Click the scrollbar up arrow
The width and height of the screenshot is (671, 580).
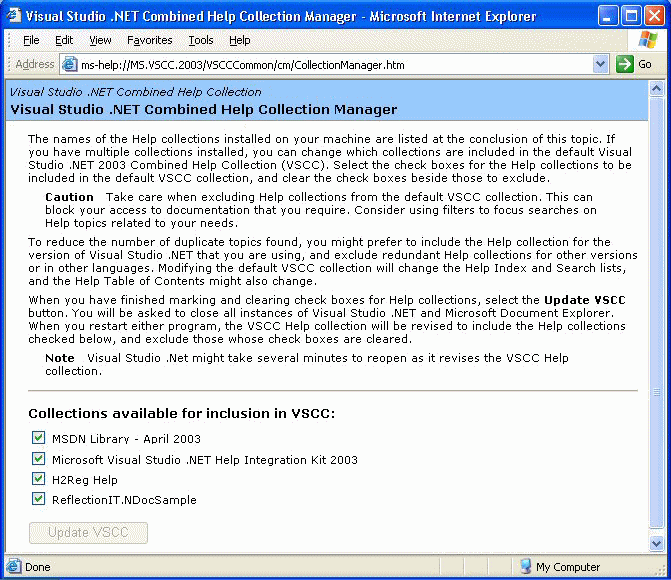tap(656, 89)
